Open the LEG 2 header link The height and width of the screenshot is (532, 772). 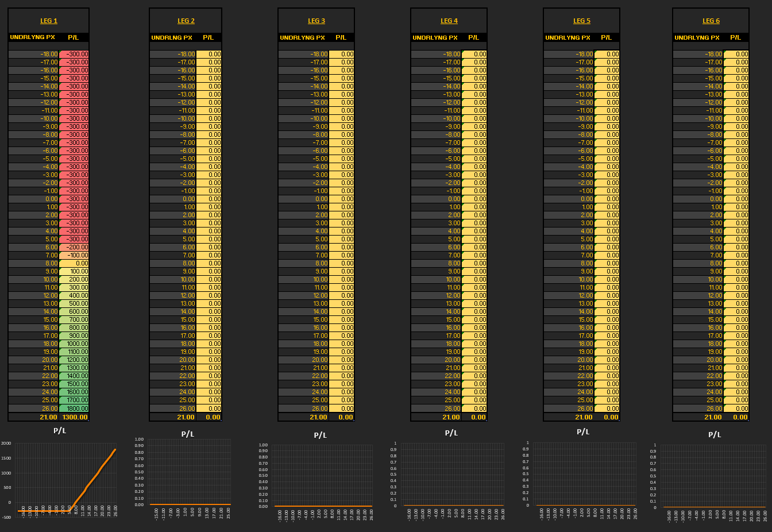tap(186, 21)
